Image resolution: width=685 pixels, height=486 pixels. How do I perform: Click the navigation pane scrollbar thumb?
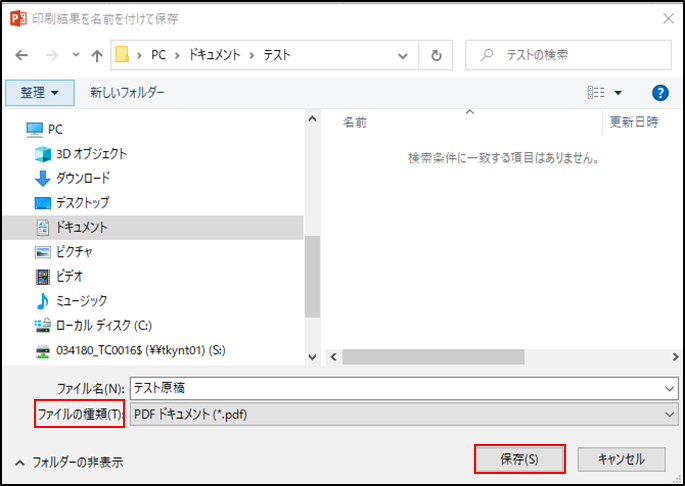click(x=312, y=277)
